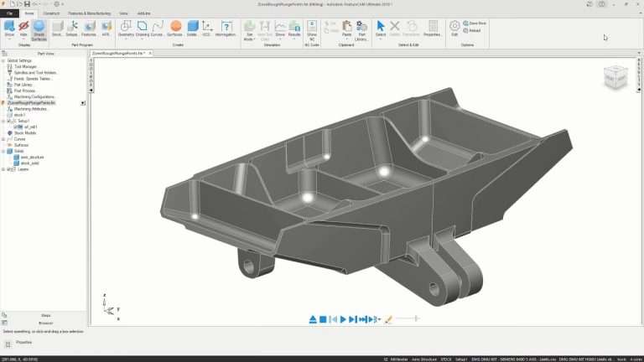Screen dimensions: 644x362
Task: Toggle the Show display button
Action: [9, 29]
